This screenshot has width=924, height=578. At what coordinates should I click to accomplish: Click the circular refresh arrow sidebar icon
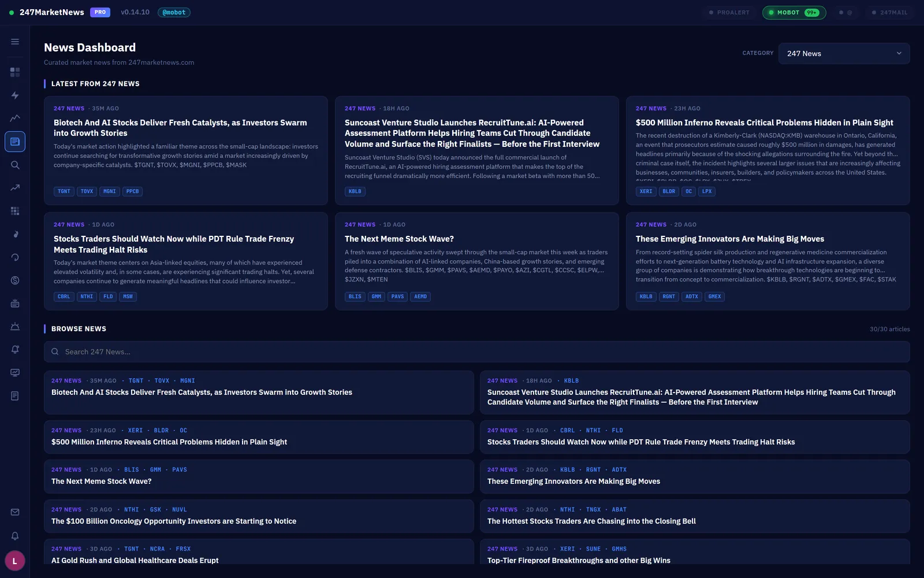15,257
